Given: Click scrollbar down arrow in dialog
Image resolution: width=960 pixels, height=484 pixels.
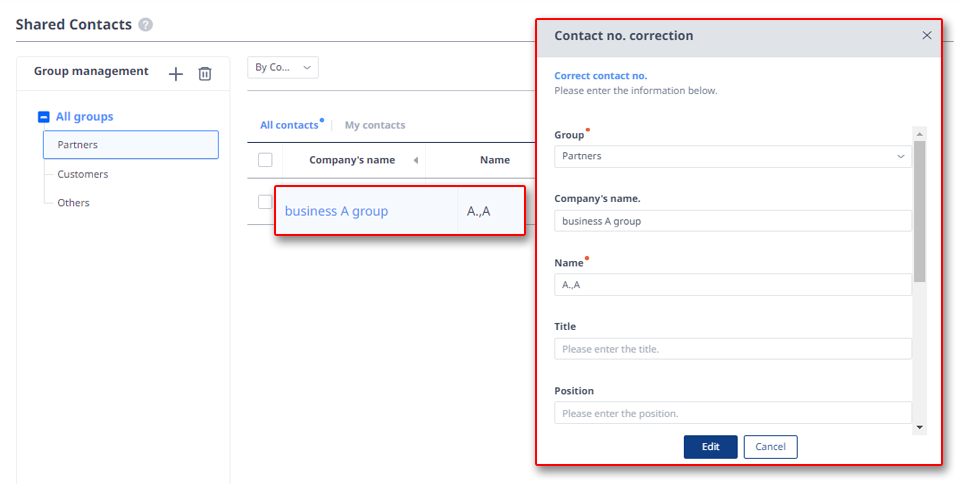Looking at the screenshot, I should (919, 427).
